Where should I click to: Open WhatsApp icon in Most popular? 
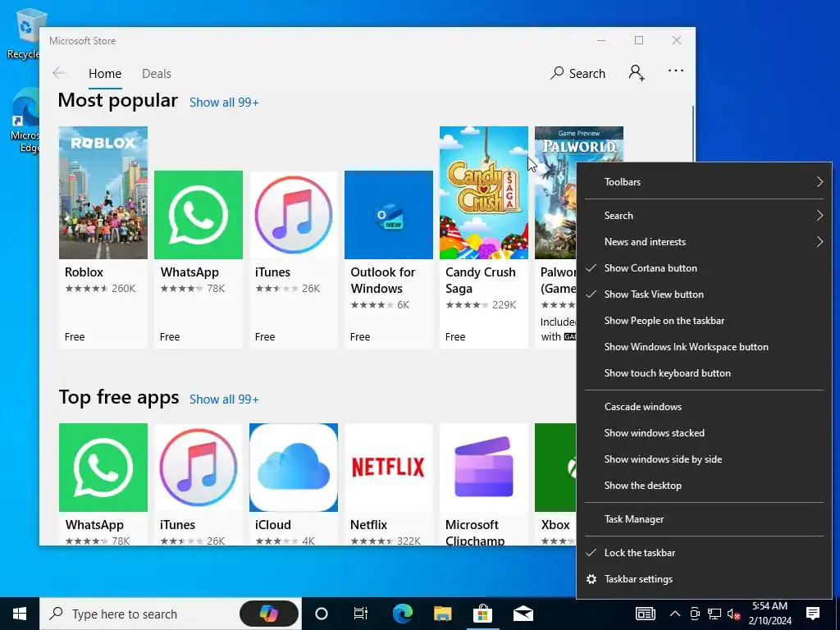point(199,215)
